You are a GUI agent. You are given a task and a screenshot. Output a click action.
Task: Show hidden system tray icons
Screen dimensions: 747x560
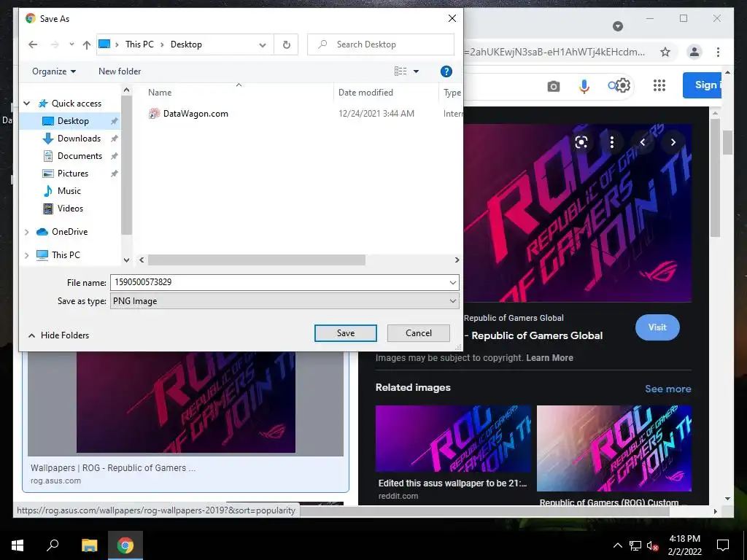(x=617, y=545)
